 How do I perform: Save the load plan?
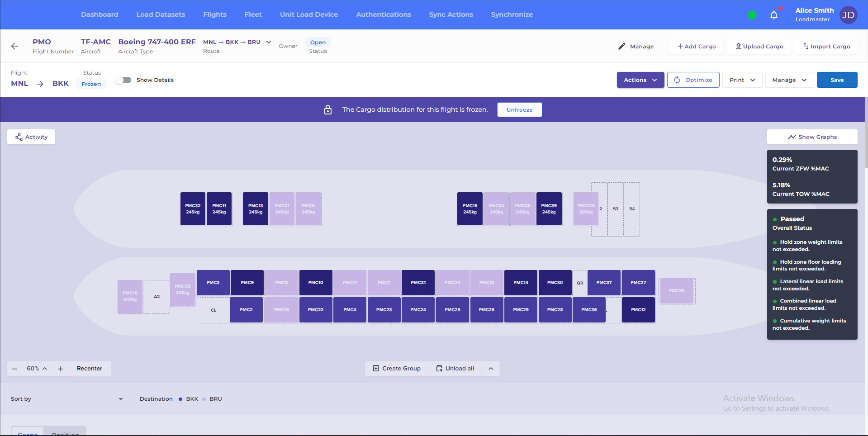[837, 80]
